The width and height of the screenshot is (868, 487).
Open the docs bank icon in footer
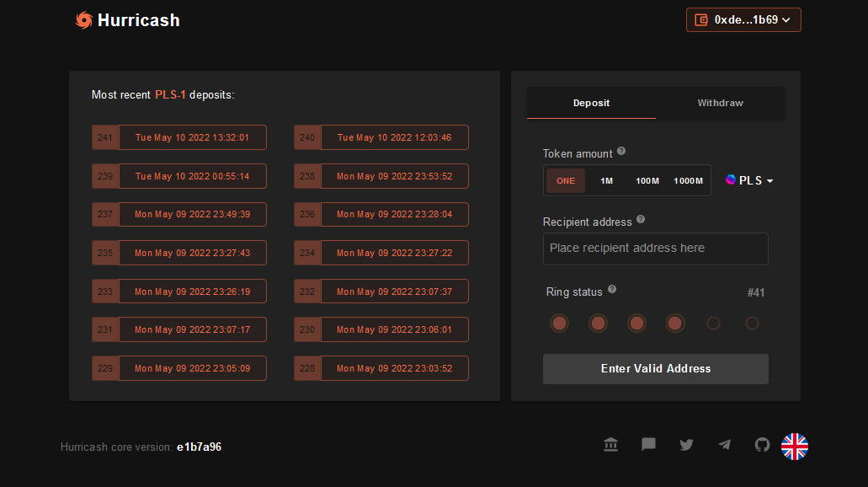tap(610, 444)
